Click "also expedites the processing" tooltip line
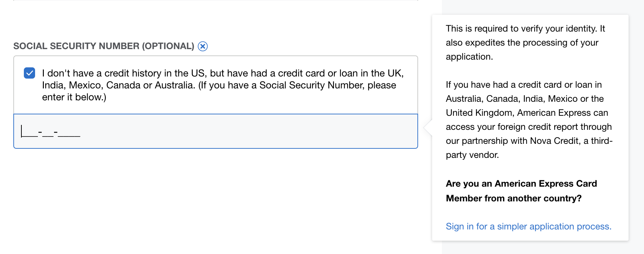Screen dimensions: 644x254 (x=522, y=42)
